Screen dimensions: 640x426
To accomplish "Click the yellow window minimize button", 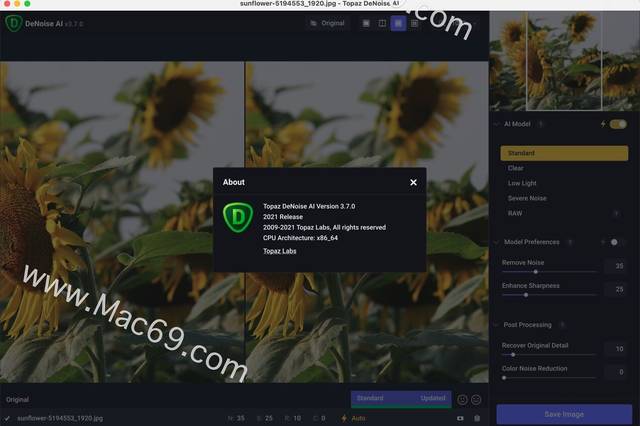I will pos(17,3).
